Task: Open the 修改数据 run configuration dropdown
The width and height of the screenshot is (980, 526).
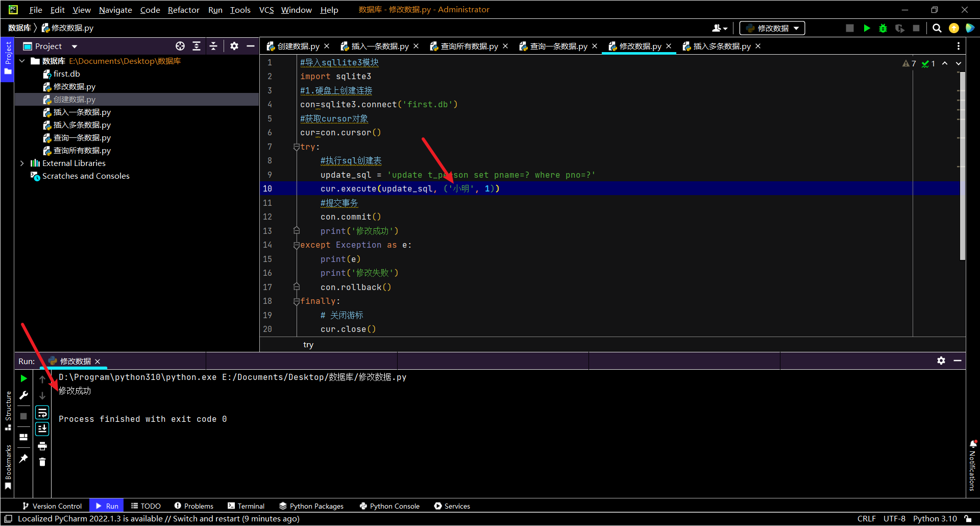Action: click(x=772, y=28)
